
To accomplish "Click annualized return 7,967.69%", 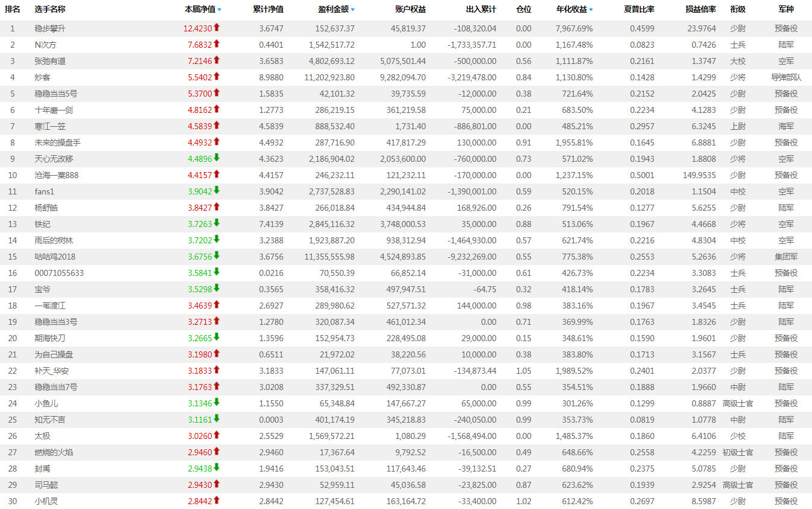I will [x=574, y=28].
